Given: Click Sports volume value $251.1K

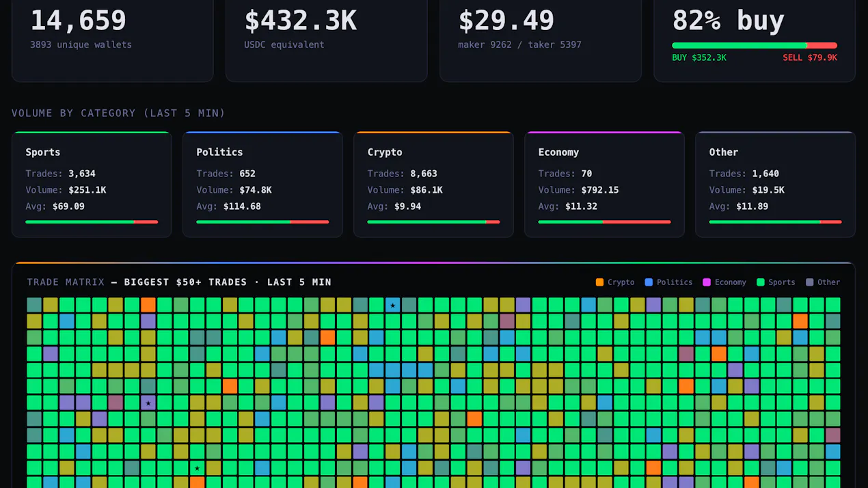Looking at the screenshot, I should tap(87, 190).
